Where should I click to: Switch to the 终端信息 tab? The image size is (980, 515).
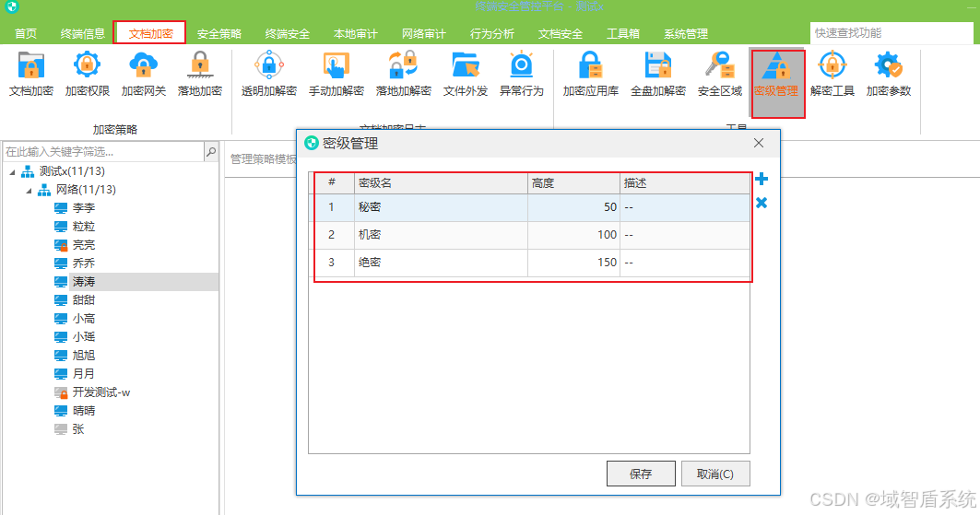click(82, 34)
